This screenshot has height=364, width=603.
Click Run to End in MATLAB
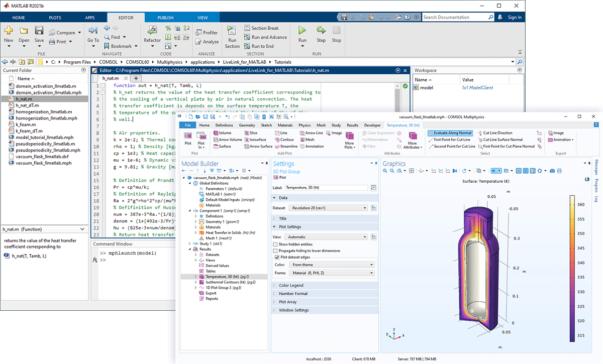(259, 46)
